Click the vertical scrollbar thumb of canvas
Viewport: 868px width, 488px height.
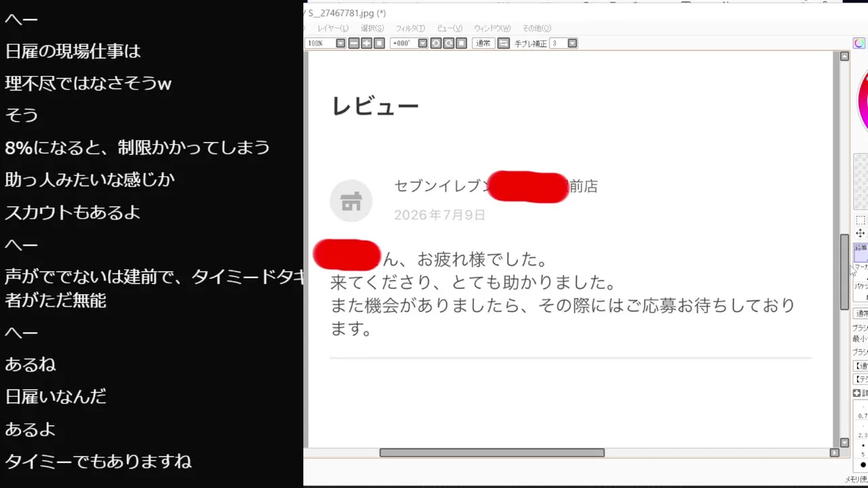(844, 272)
